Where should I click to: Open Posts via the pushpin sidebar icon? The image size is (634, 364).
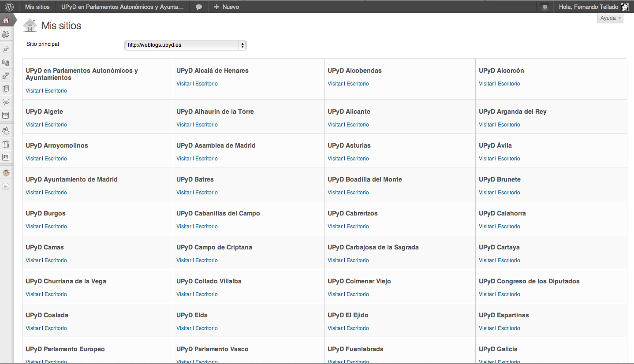(6, 49)
